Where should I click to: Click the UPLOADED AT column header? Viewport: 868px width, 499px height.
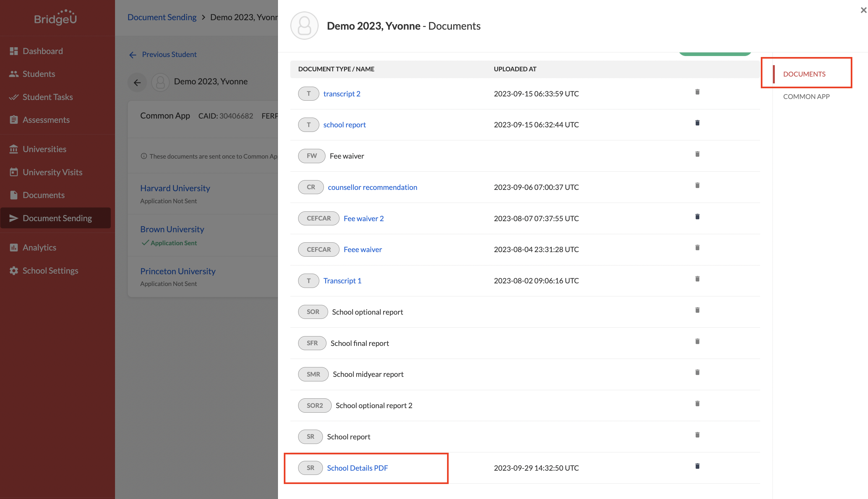tap(515, 69)
